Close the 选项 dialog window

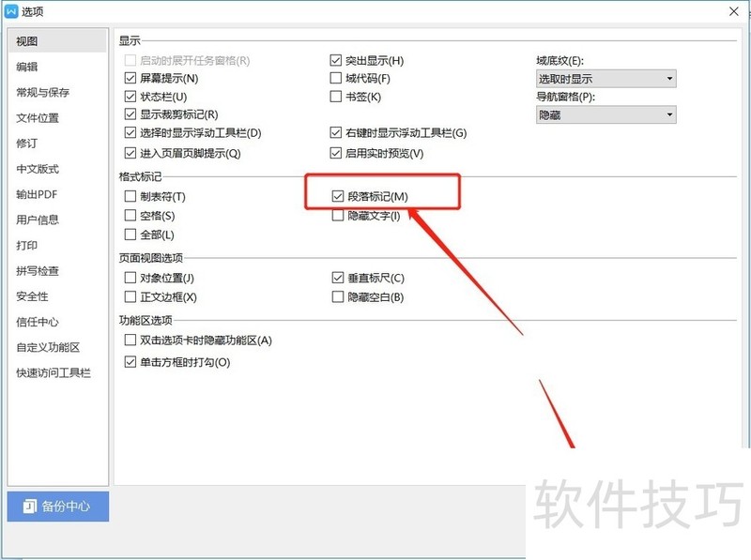pyautogui.click(x=733, y=12)
